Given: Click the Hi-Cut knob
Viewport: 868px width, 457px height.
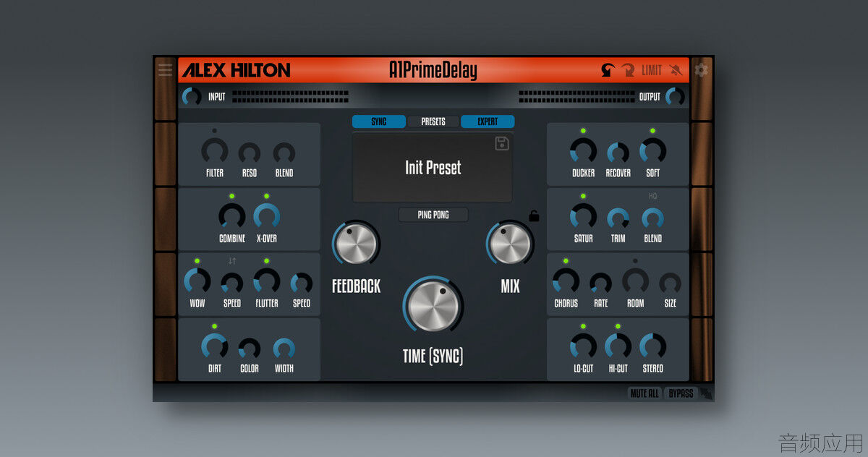Looking at the screenshot, I should click(618, 347).
